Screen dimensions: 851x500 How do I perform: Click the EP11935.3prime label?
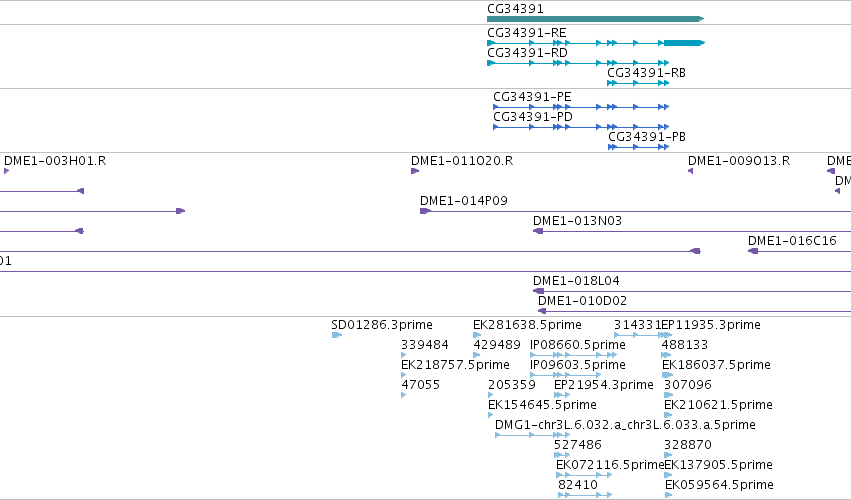coord(711,325)
